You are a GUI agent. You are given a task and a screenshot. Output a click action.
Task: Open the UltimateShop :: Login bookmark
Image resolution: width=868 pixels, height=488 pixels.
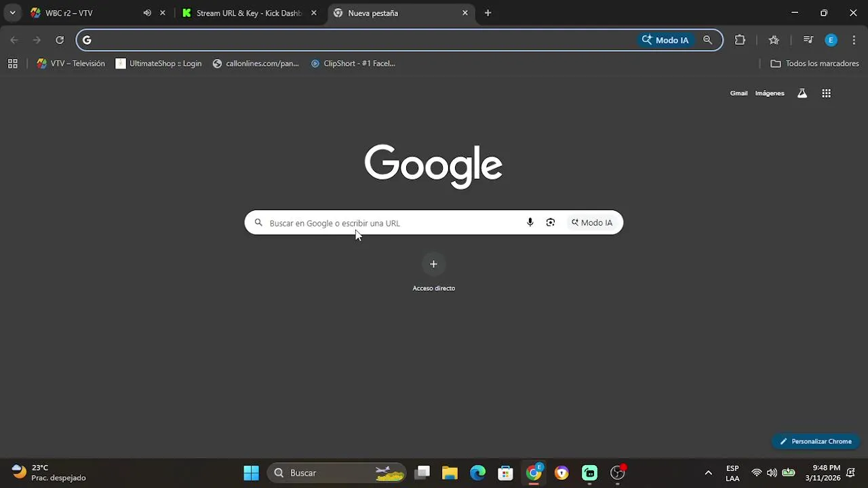pos(159,64)
